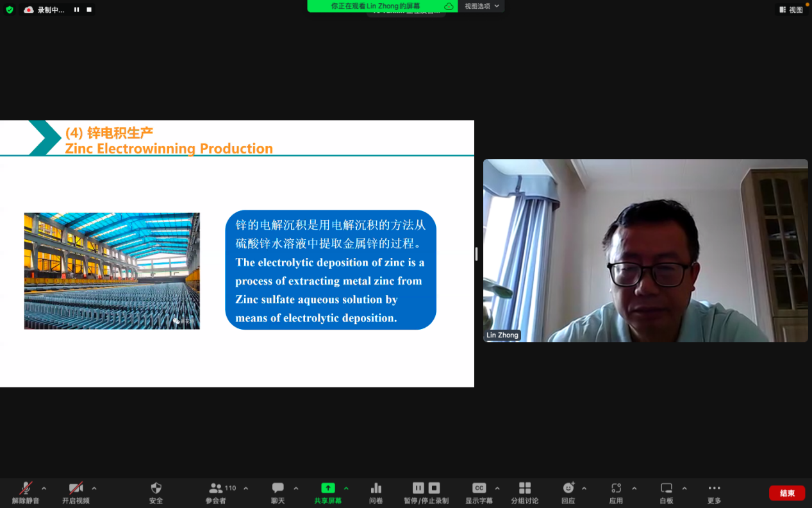812x508 pixels.
Task: Pause recording with the toolbar pause button
Action: (x=418, y=488)
